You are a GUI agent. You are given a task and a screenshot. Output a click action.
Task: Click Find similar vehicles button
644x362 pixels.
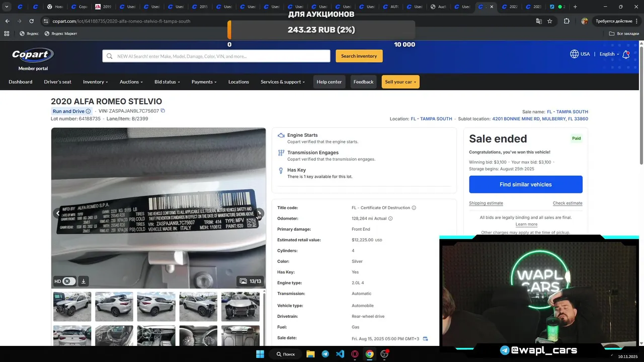[x=526, y=185]
